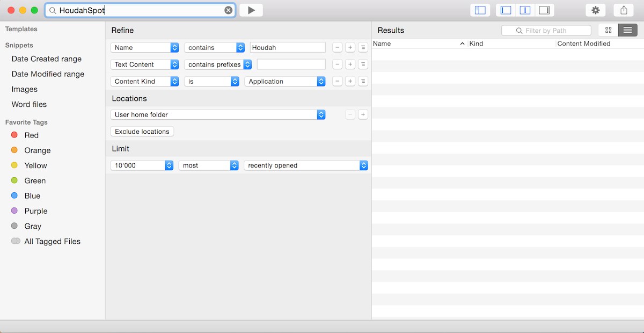
Task: Show only the right pane layout
Action: coord(545,10)
